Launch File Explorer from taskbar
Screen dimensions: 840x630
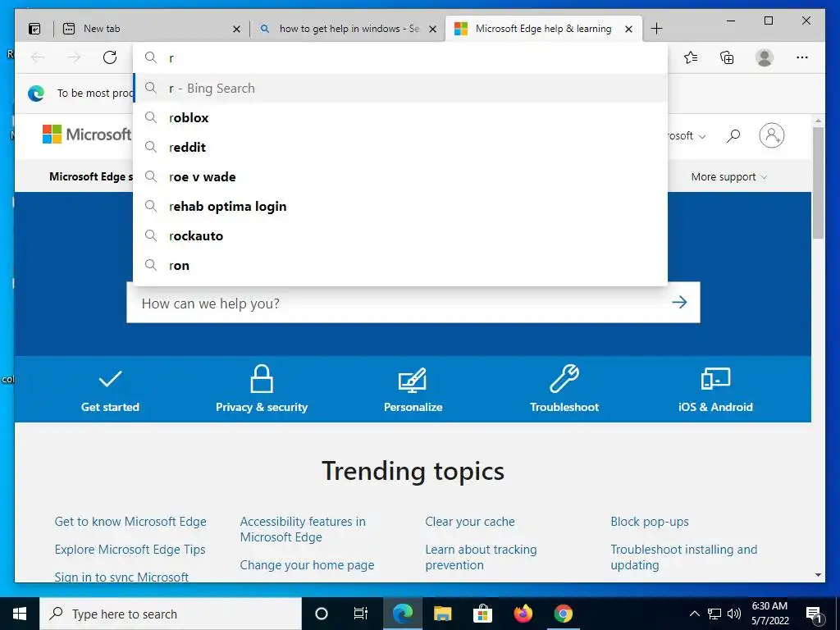click(442, 614)
